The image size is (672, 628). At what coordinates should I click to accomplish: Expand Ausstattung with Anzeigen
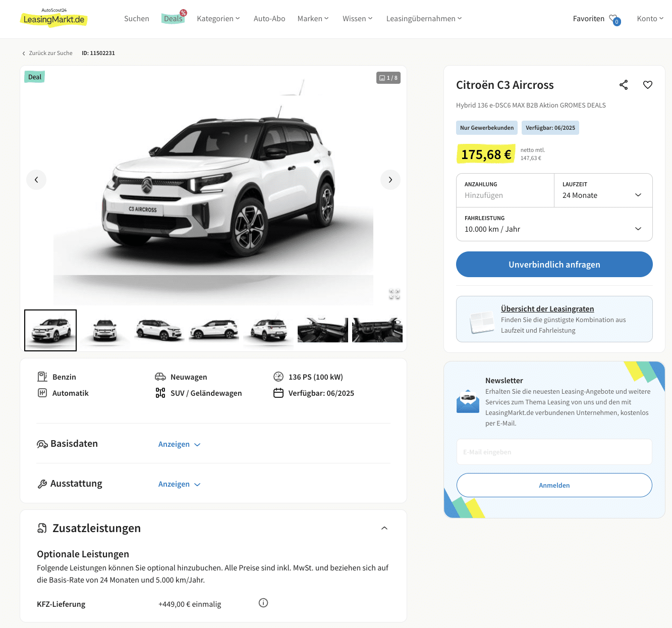180,484
